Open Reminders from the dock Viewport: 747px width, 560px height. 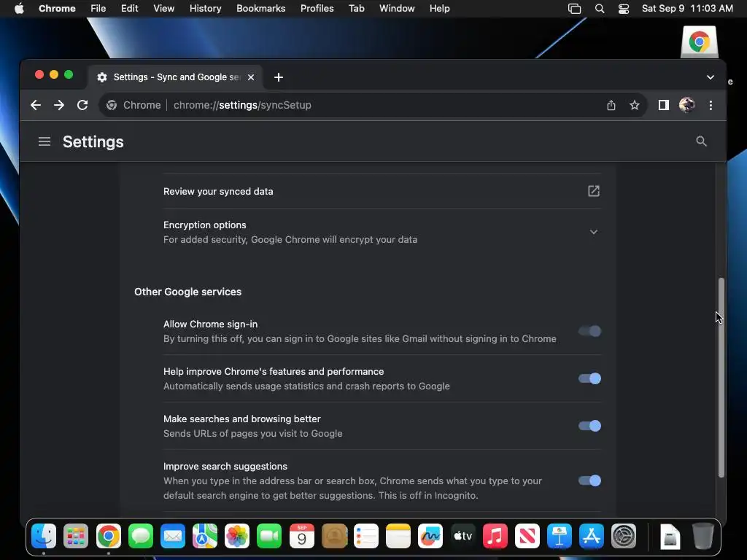pos(366,536)
